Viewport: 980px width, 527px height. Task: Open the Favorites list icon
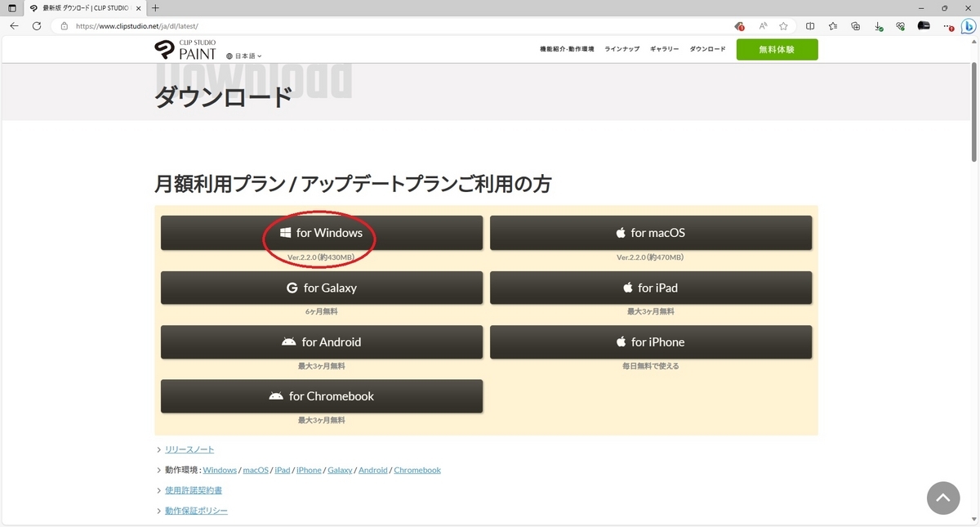(833, 26)
